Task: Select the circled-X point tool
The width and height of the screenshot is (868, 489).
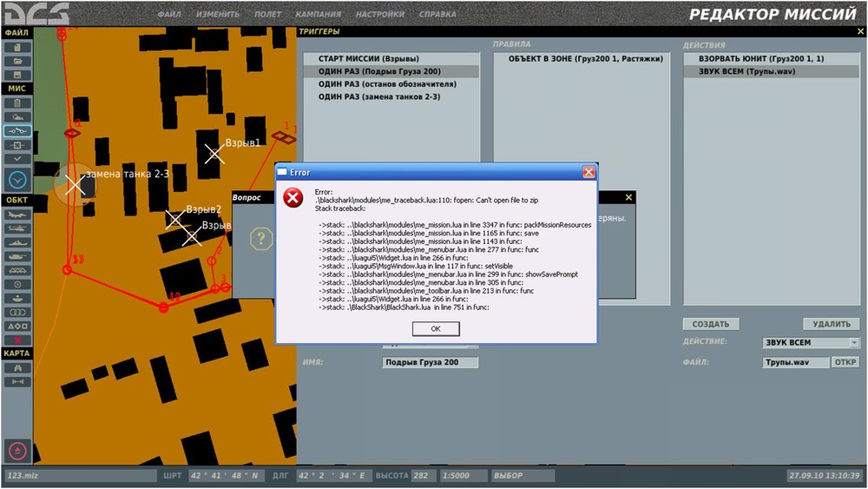Action: pyautogui.click(x=17, y=284)
